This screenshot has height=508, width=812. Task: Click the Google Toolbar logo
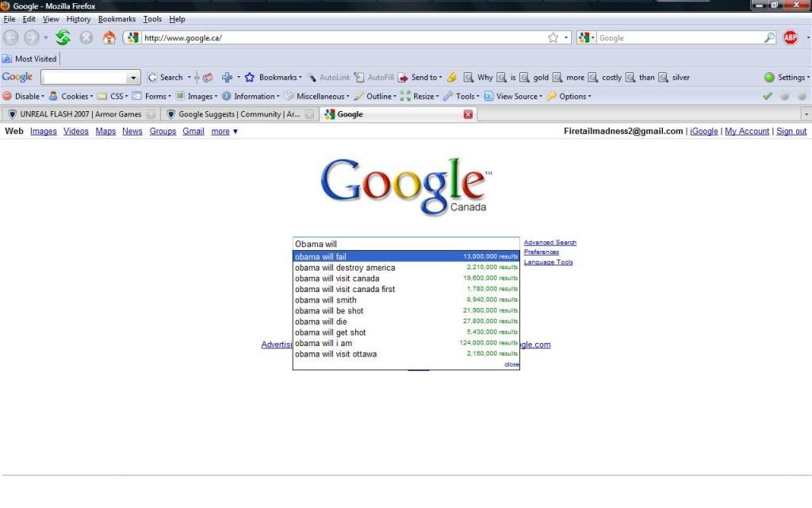[17, 77]
